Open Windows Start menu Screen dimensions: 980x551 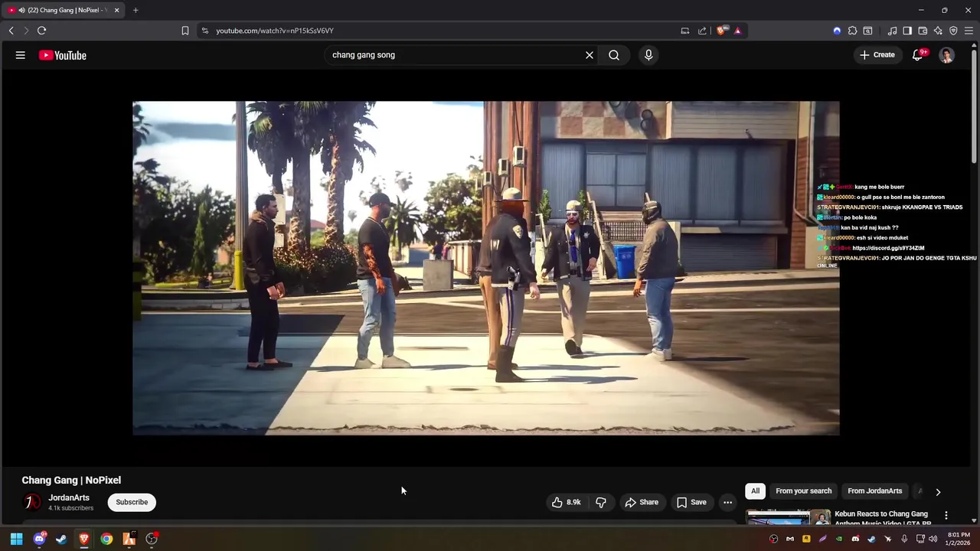pos(16,539)
